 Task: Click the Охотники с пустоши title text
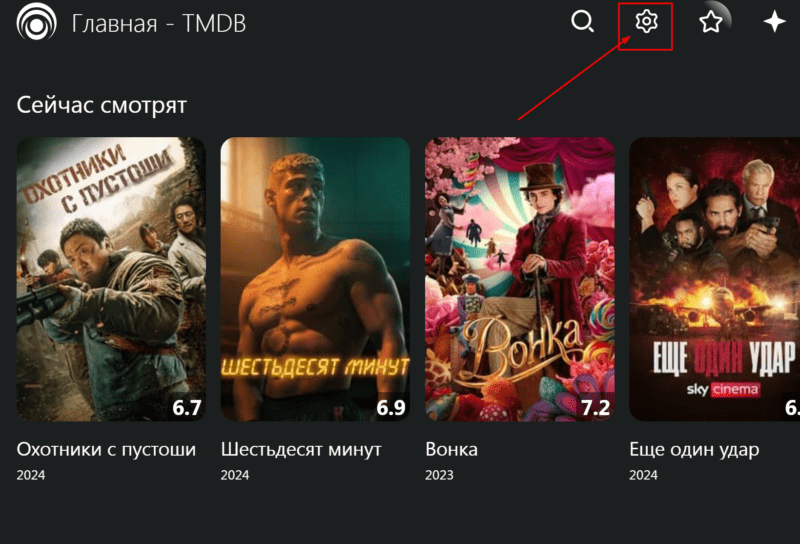coord(106,450)
